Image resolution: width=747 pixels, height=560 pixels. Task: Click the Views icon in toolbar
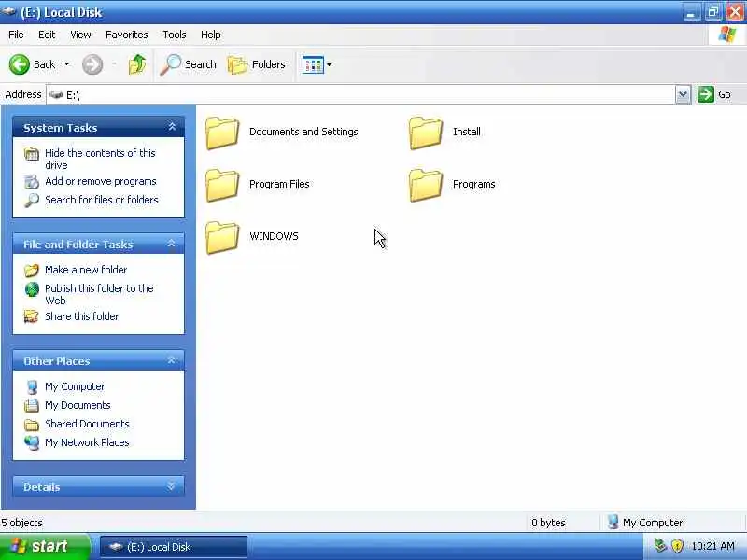(x=313, y=64)
